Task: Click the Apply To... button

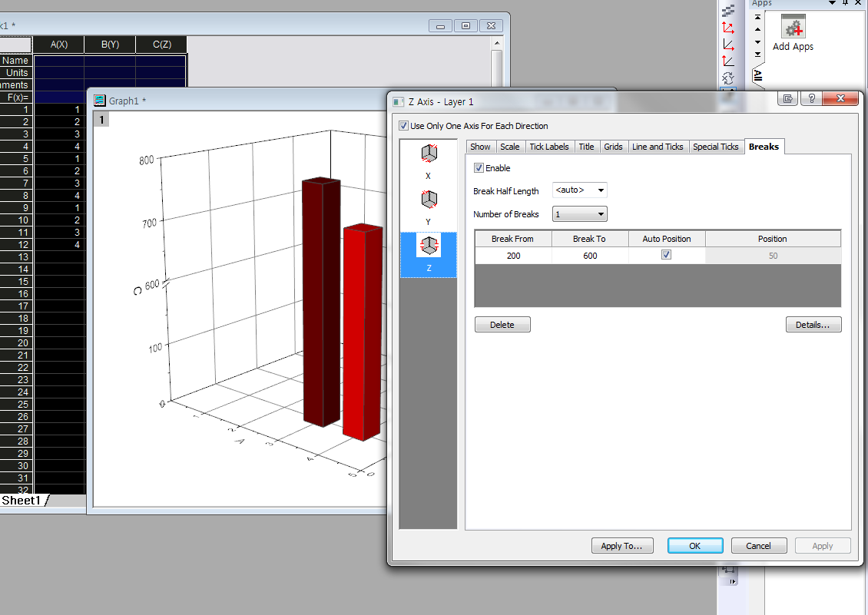Action: click(622, 546)
